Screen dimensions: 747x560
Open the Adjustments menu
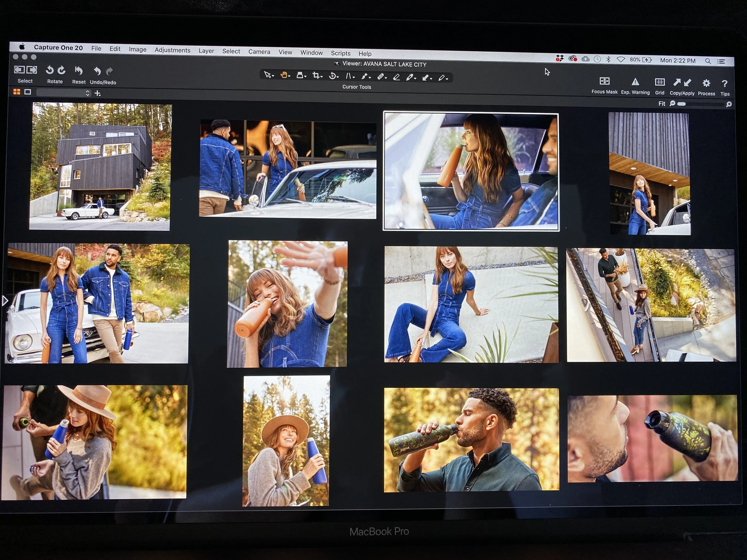click(x=172, y=50)
